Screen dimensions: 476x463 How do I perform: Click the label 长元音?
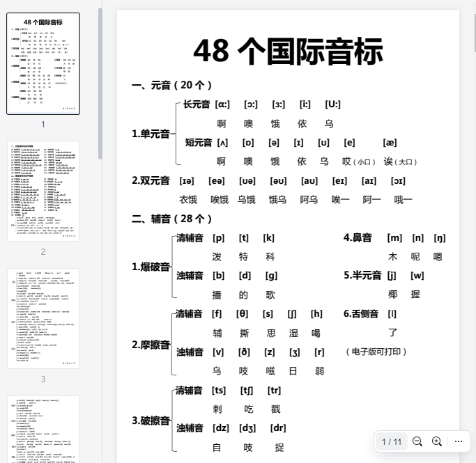(x=197, y=104)
